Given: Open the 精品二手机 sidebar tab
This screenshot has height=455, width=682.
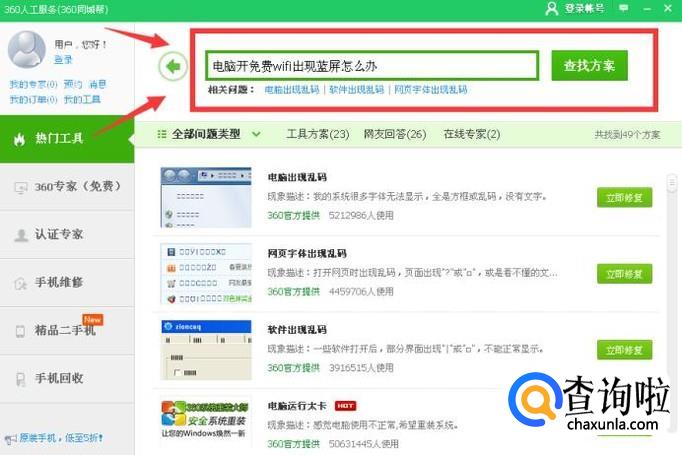Looking at the screenshot, I should click(x=67, y=331).
